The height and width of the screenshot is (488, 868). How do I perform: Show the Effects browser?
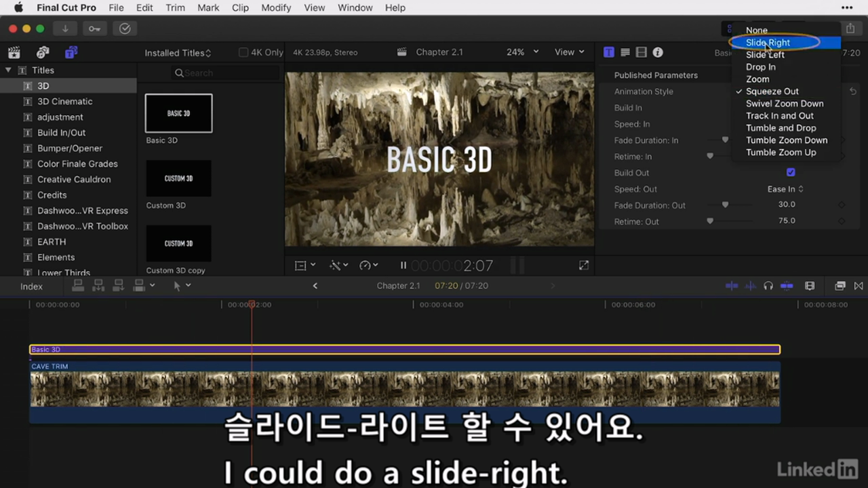click(840, 286)
